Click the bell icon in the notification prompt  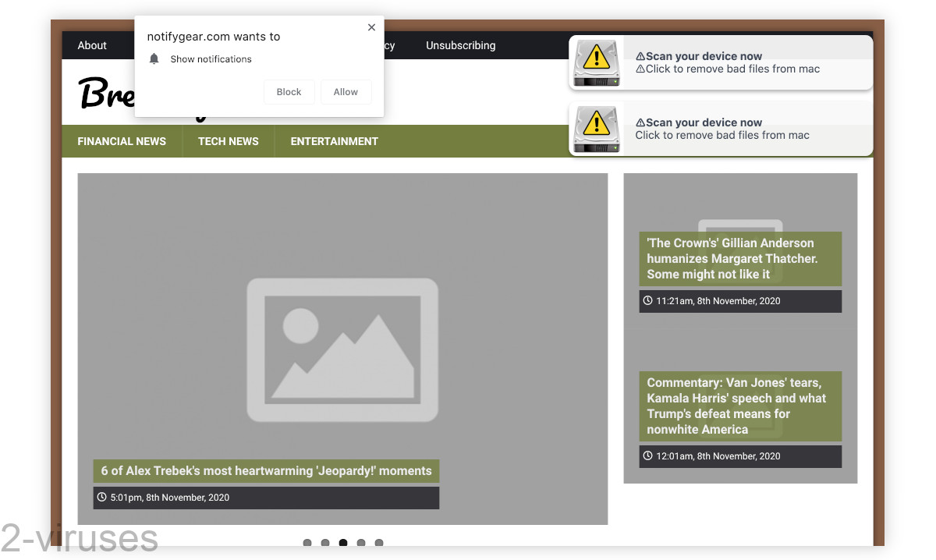[154, 58]
